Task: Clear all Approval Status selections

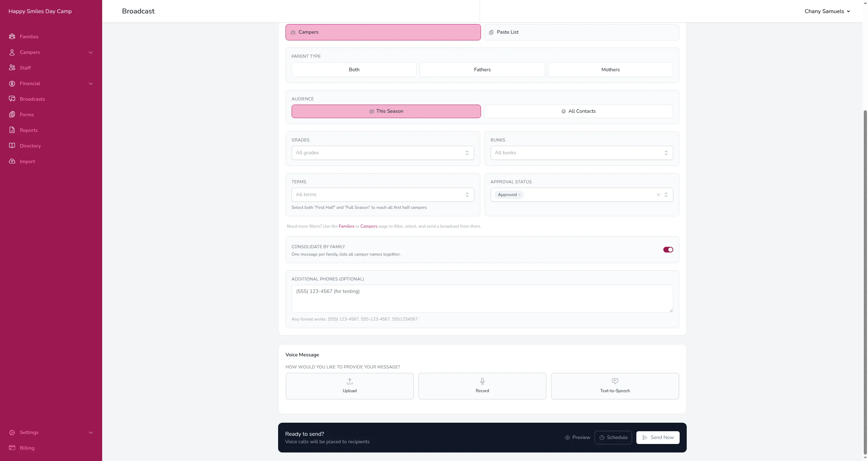Action: 658,195
